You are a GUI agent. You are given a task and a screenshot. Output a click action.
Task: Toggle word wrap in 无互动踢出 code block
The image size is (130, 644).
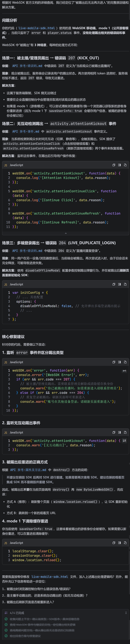pos(124,441)
